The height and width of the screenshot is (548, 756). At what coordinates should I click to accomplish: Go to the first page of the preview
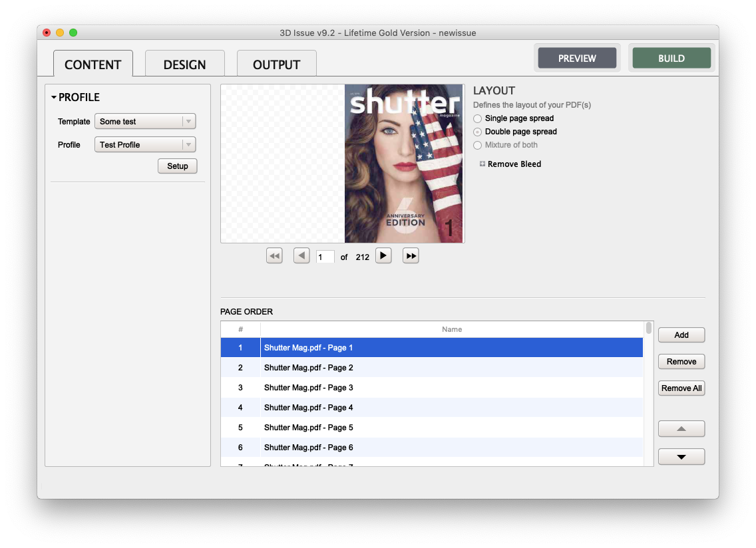(x=274, y=256)
